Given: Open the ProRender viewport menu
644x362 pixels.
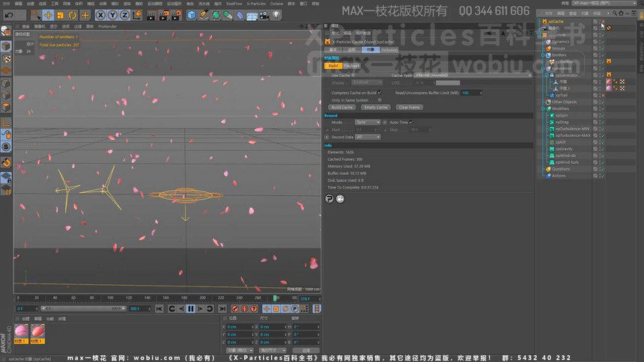Looking at the screenshot, I should pos(108,26).
